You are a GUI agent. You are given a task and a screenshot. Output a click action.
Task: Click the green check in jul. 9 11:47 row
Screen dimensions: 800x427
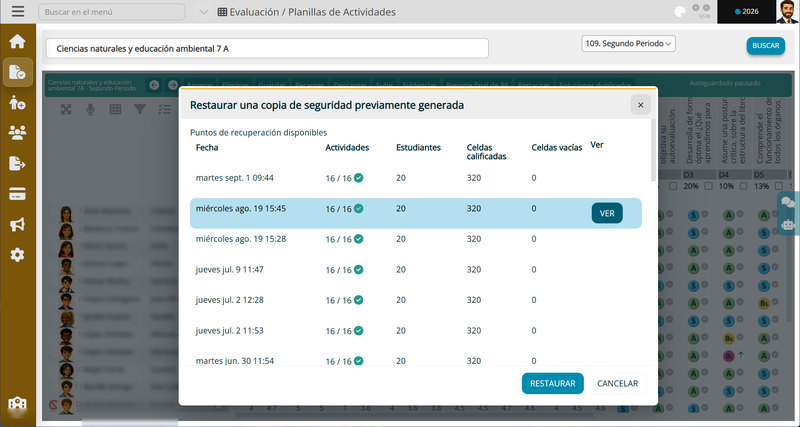[359, 269]
